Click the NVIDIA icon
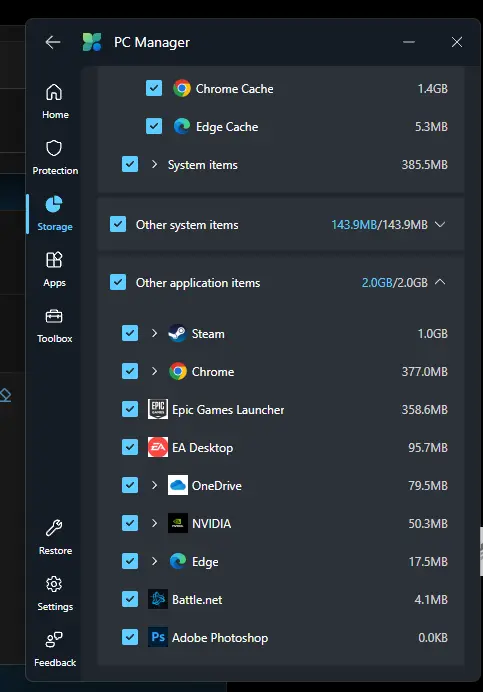Image resolution: width=483 pixels, height=692 pixels. [178, 523]
